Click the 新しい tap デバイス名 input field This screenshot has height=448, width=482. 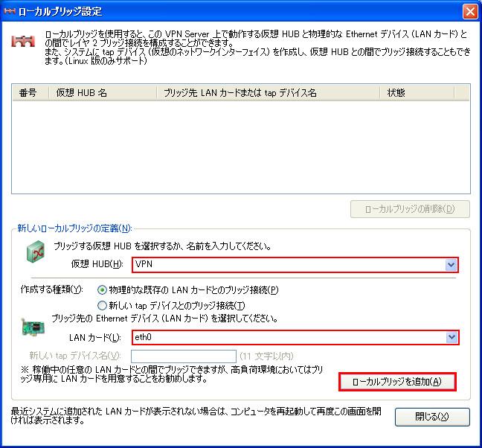point(184,356)
